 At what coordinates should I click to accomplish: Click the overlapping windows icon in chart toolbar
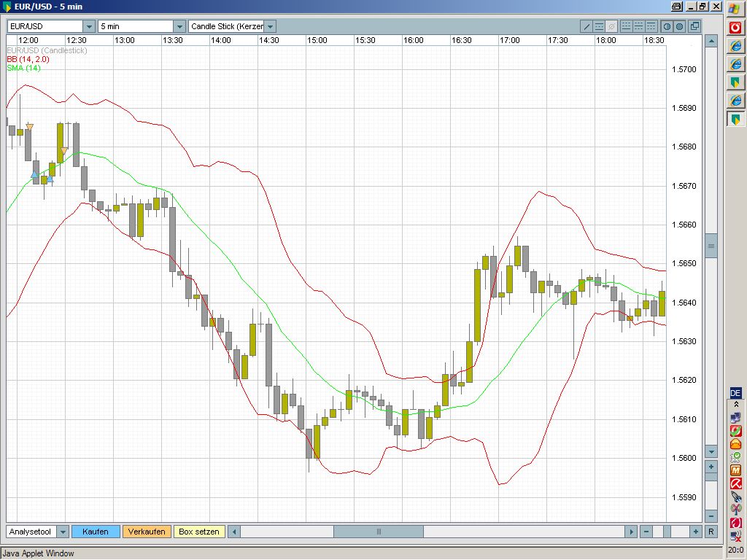click(694, 26)
